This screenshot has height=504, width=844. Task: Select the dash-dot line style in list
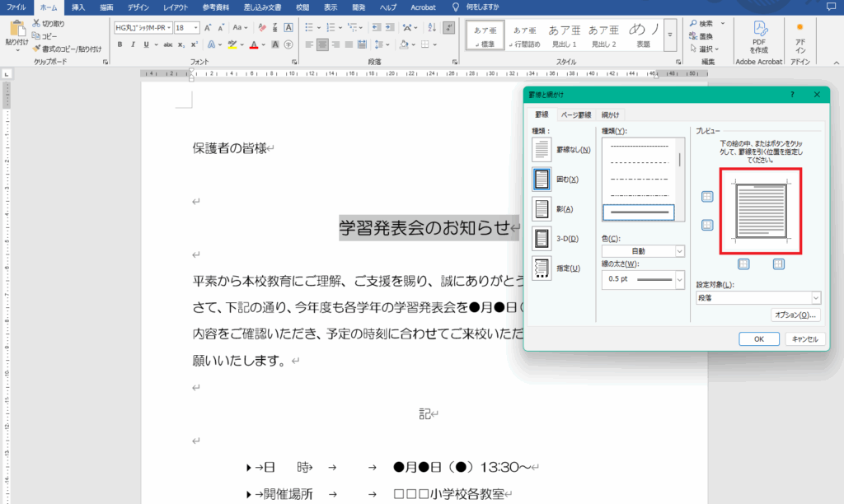(640, 178)
